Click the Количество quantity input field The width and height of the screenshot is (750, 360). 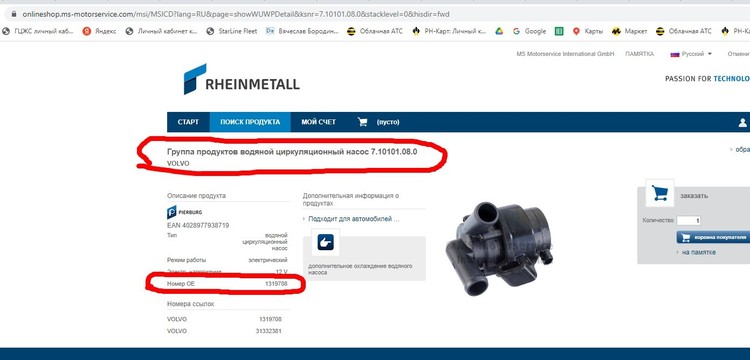pos(689,220)
